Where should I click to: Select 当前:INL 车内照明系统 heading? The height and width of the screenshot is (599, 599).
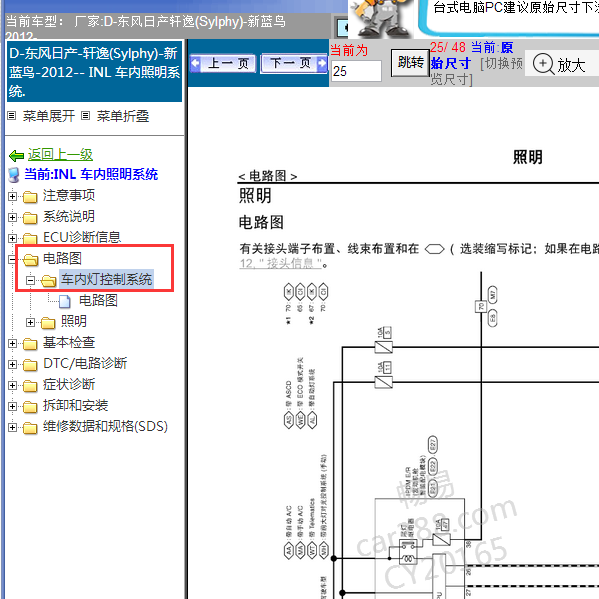click(x=91, y=174)
